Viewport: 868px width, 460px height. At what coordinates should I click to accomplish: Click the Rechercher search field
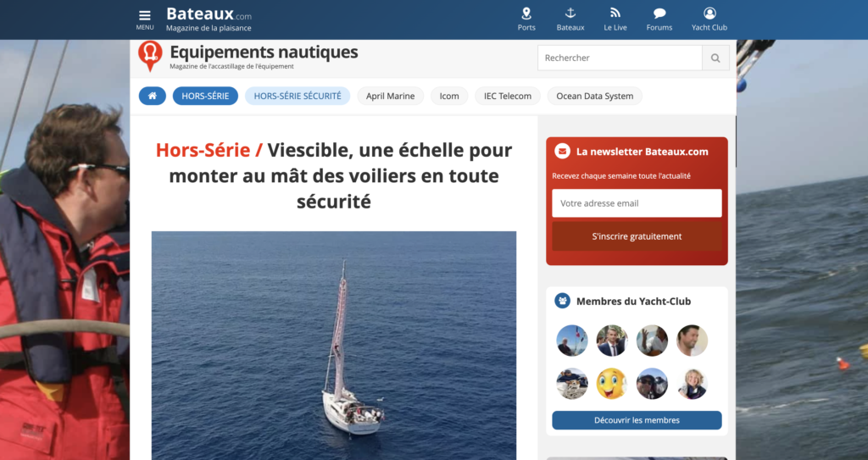[620, 58]
